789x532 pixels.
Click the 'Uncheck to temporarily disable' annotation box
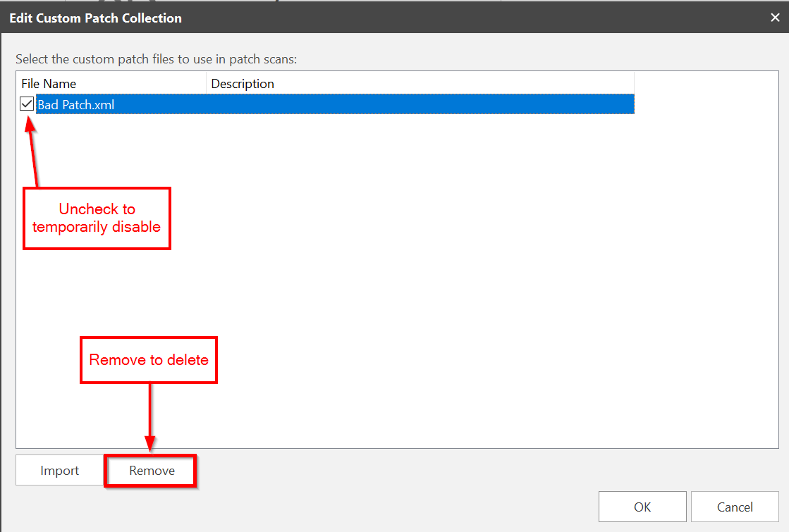(x=97, y=218)
